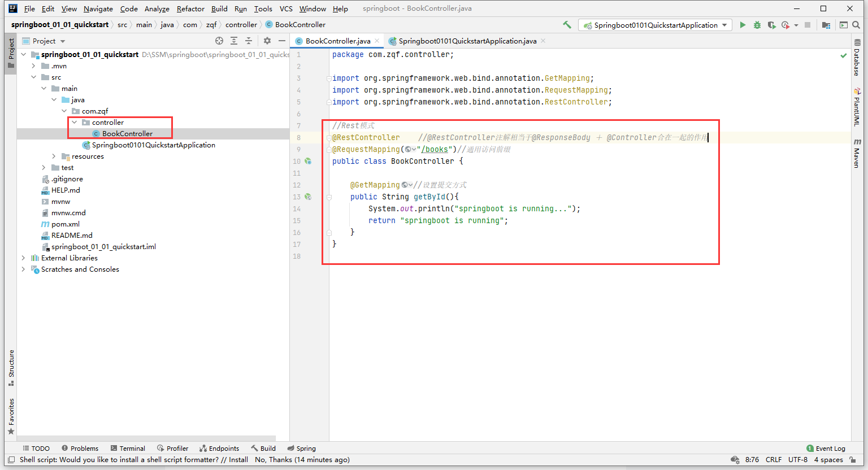This screenshot has width=868, height=470.
Task: Open the Spring tool window
Action: click(301, 449)
